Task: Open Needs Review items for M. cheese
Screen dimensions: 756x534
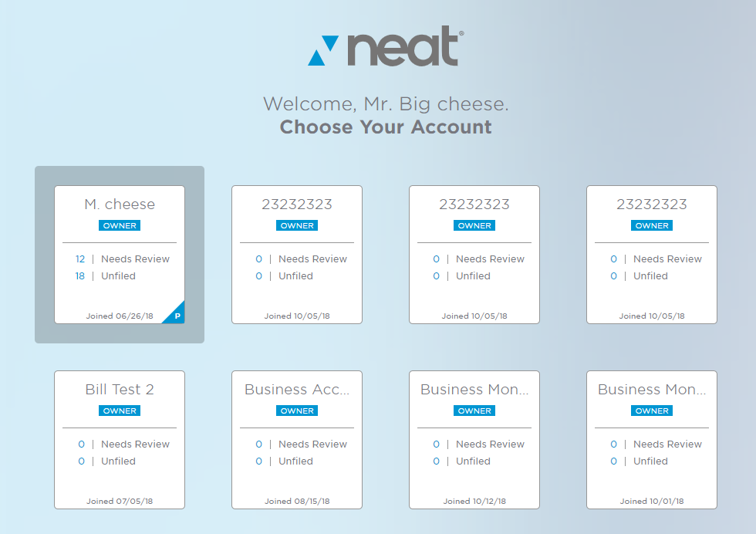Action: [x=135, y=259]
